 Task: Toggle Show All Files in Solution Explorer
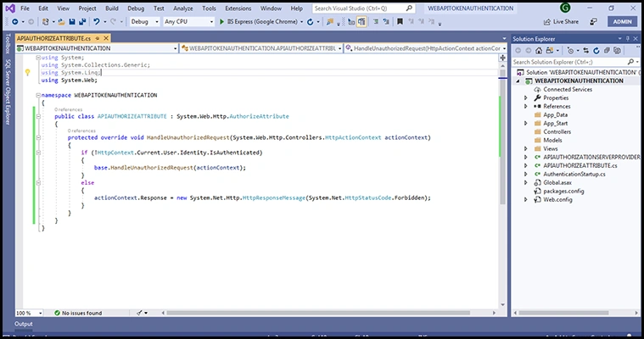click(617, 51)
